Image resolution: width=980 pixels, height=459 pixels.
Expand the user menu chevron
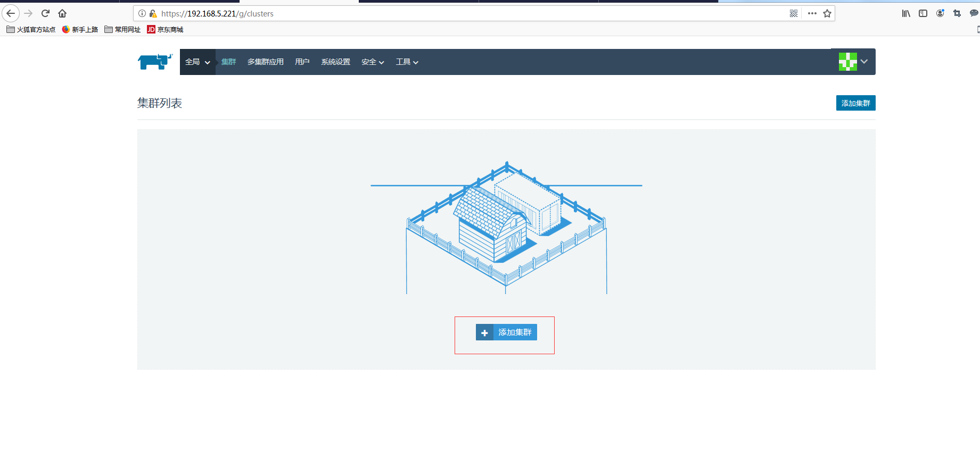coord(864,62)
